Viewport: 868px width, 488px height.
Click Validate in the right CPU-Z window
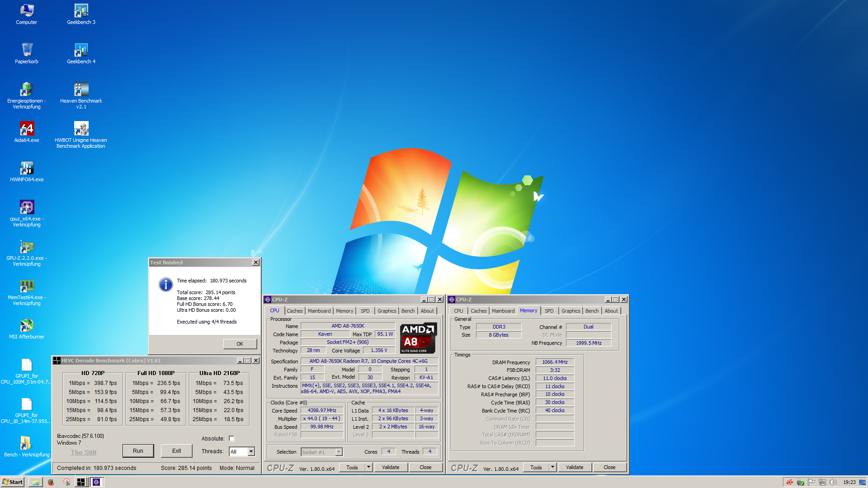point(575,467)
